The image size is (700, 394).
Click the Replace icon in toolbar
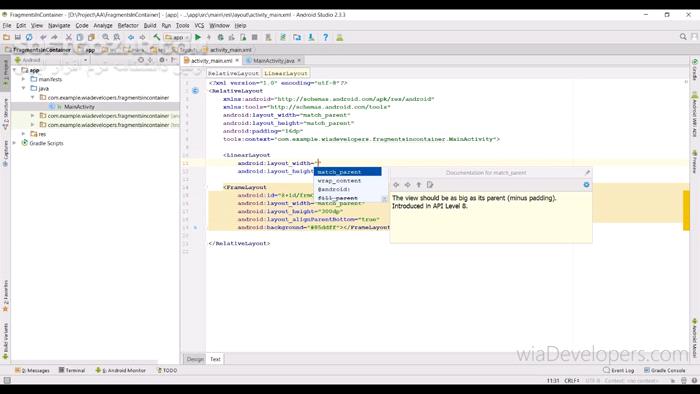point(117,37)
